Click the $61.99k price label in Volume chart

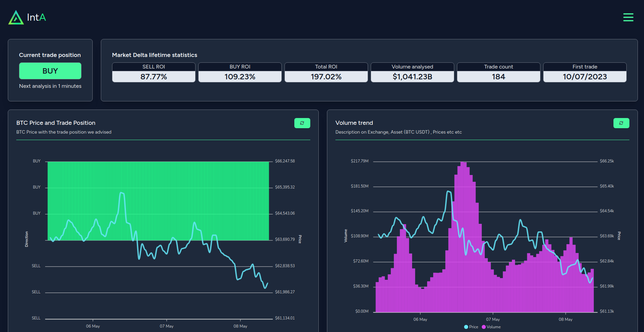click(x=607, y=286)
